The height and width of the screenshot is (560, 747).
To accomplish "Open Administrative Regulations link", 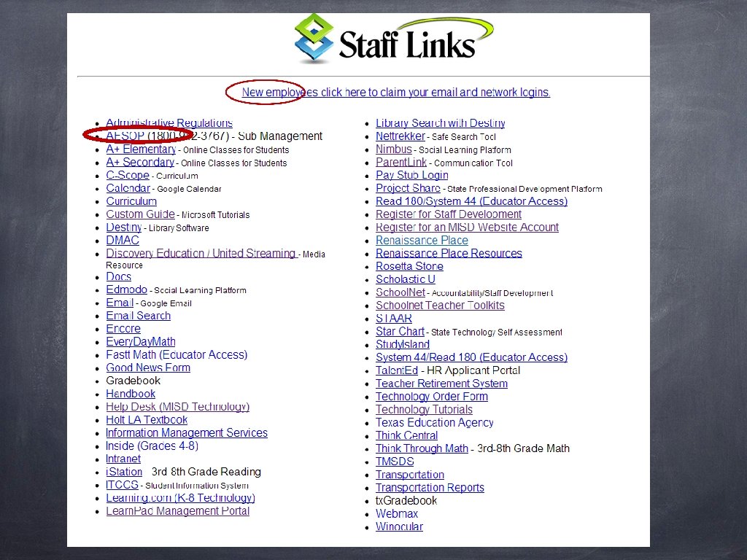I will point(169,122).
